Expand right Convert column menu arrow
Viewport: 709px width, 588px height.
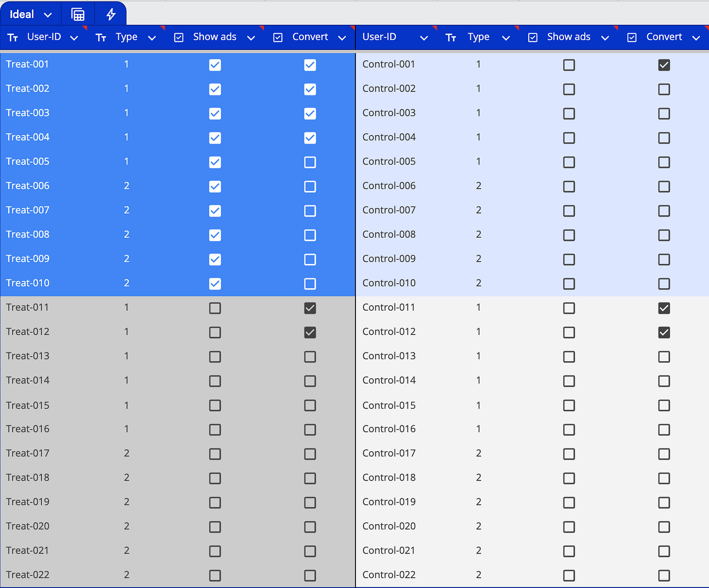(696, 38)
